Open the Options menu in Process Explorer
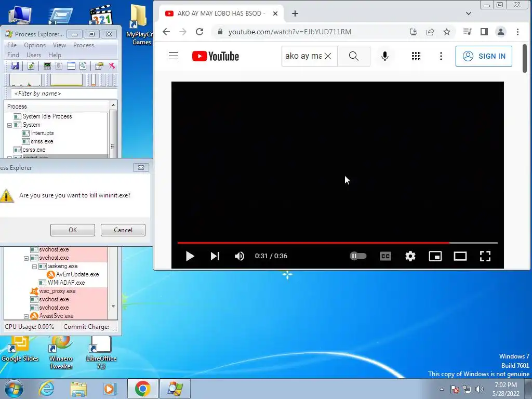 35,45
